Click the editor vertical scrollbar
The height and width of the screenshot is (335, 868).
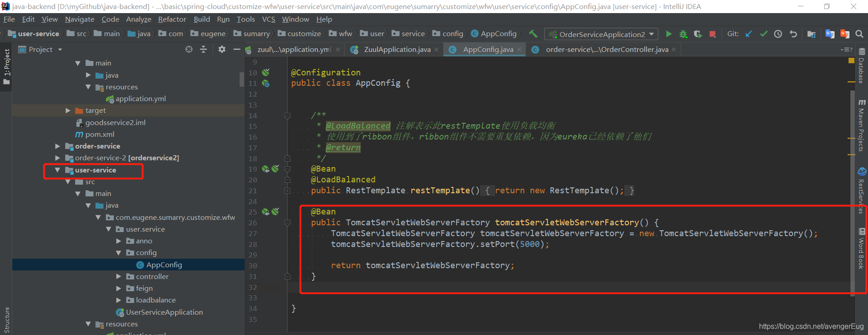click(x=852, y=193)
